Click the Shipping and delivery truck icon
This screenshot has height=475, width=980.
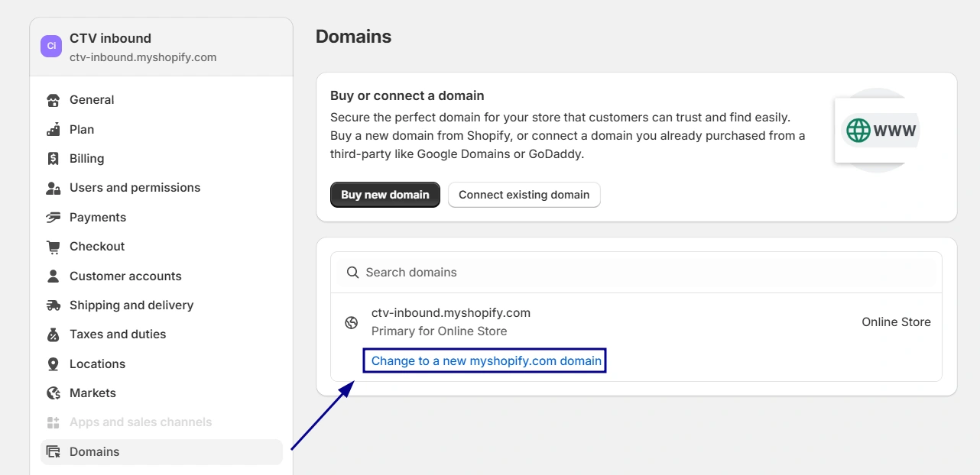[x=53, y=305]
